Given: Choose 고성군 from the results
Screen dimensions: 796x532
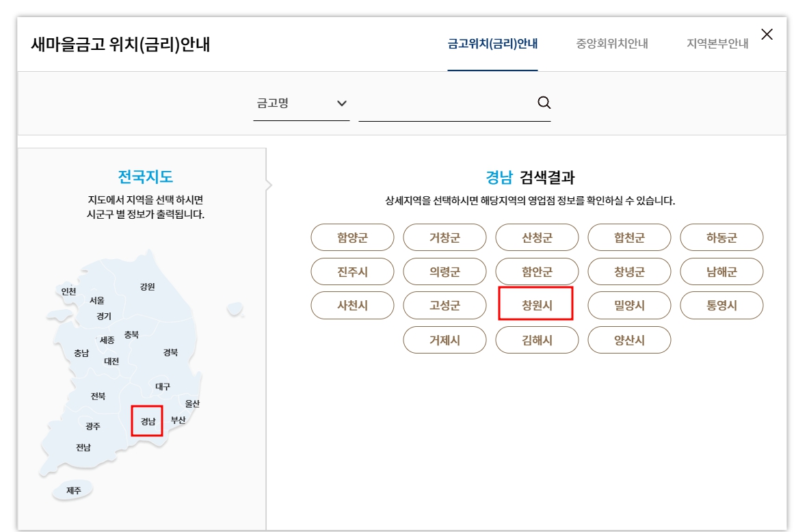Looking at the screenshot, I should point(445,305).
